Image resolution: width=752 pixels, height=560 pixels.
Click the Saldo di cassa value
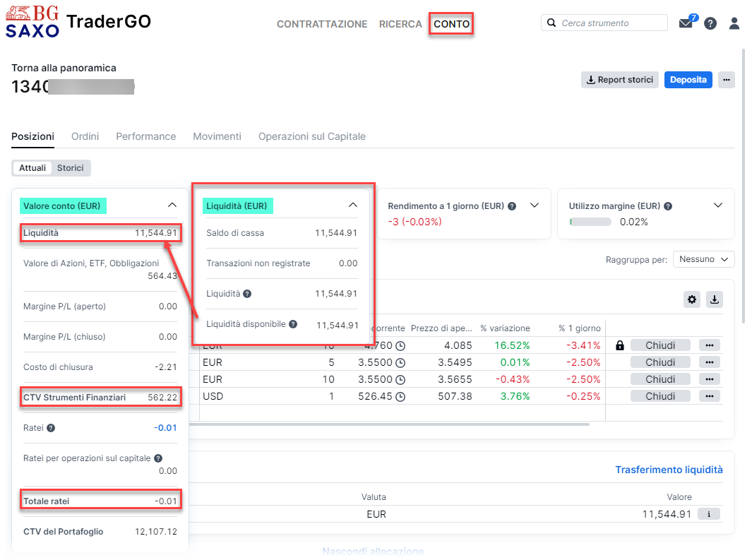tap(336, 233)
